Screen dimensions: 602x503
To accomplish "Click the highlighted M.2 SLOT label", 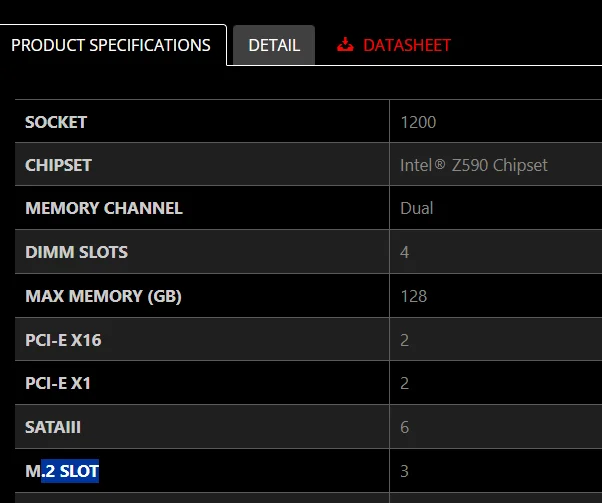I will coord(62,471).
